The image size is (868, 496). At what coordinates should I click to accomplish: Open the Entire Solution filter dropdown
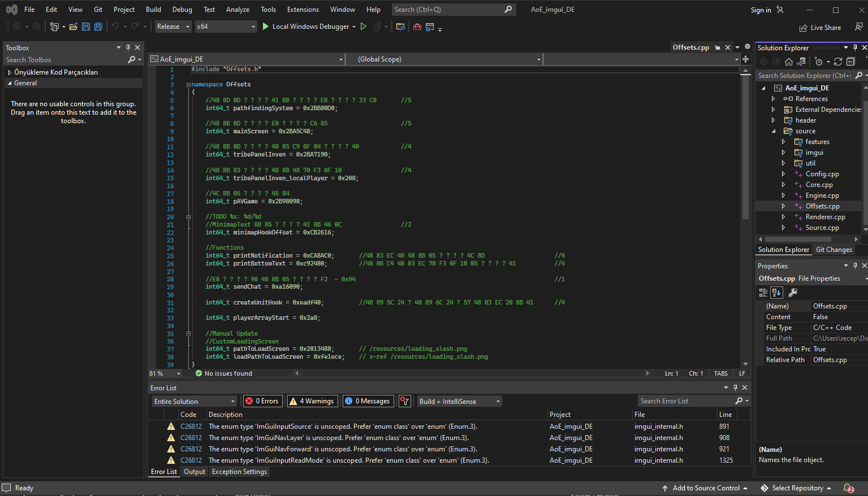coord(194,401)
